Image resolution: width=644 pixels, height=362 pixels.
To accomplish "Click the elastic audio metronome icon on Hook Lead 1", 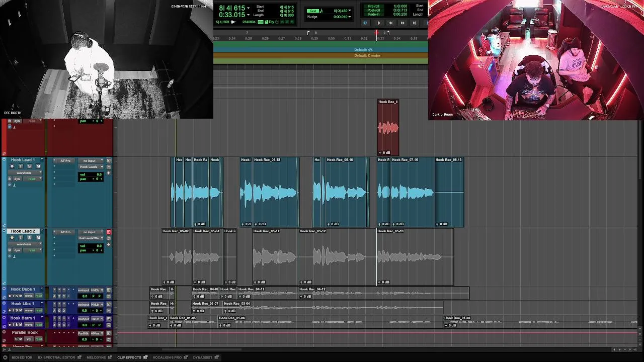I will click(14, 185).
